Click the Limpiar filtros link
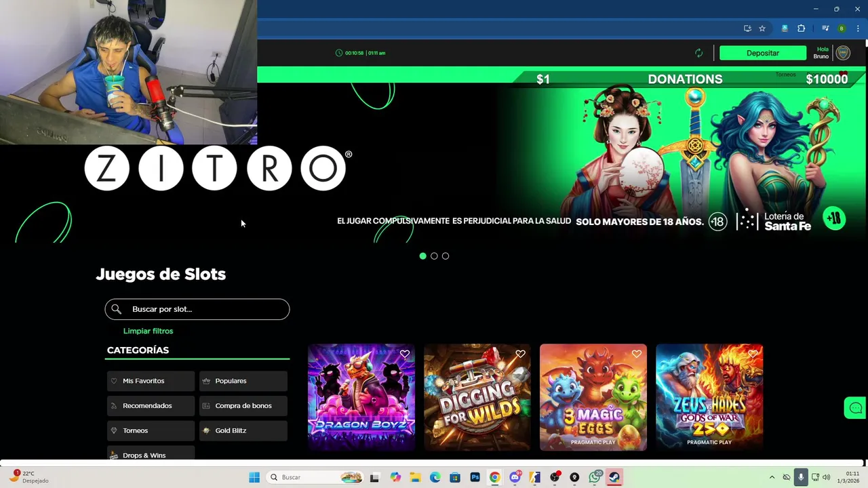 (x=148, y=331)
